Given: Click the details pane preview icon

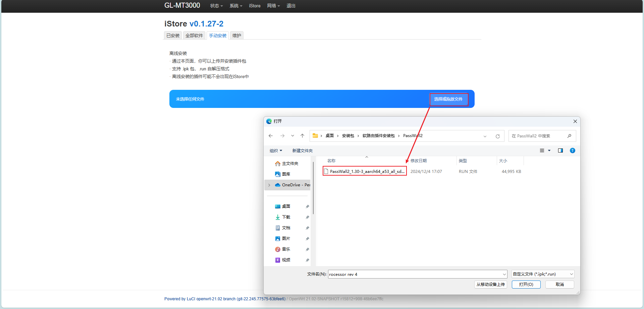Looking at the screenshot, I should pyautogui.click(x=560, y=150).
